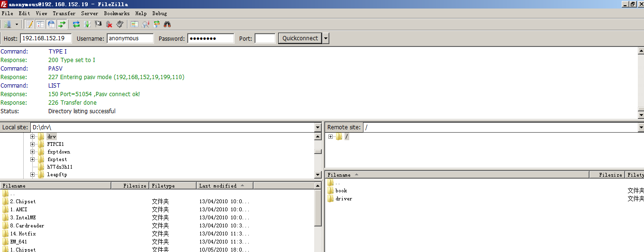
Task: Open the View menu
Action: [x=42, y=14]
